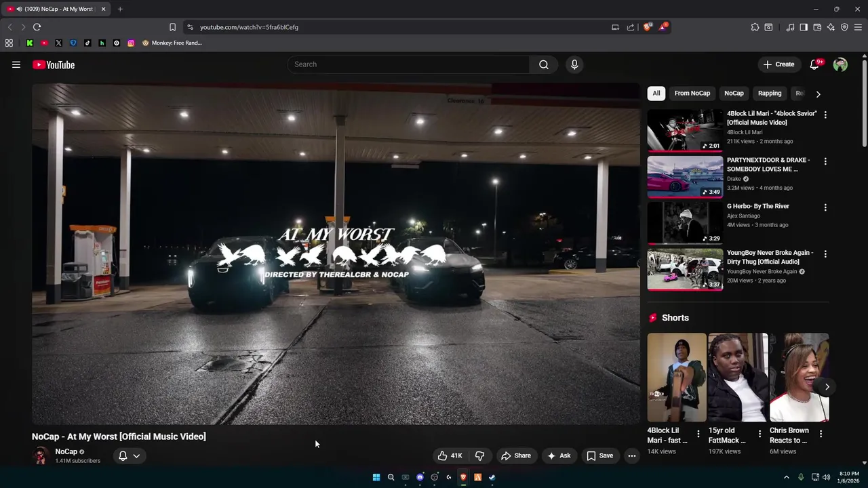This screenshot has width=868, height=488.
Task: Select the From NoCap filter chip
Action: 692,94
